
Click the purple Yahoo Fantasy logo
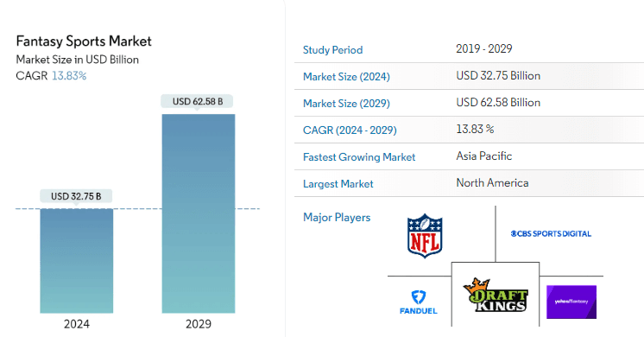click(x=571, y=302)
